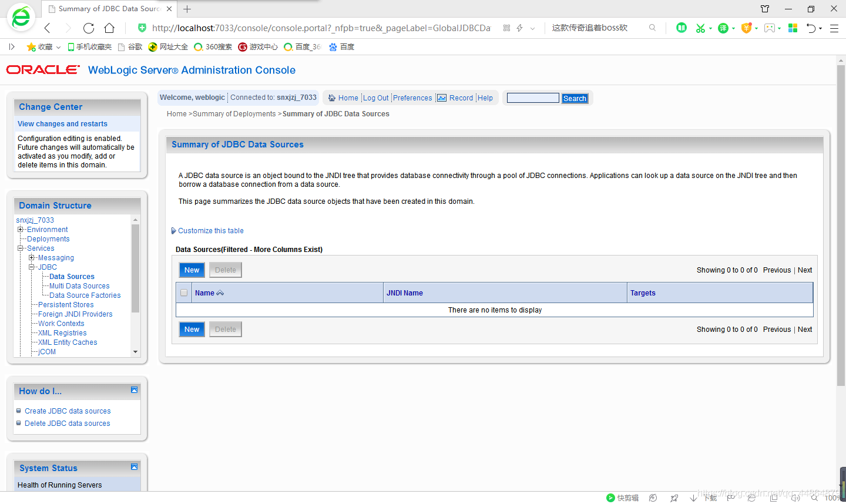Open the browser home page icon
The height and width of the screenshot is (504, 846).
pyautogui.click(x=109, y=28)
